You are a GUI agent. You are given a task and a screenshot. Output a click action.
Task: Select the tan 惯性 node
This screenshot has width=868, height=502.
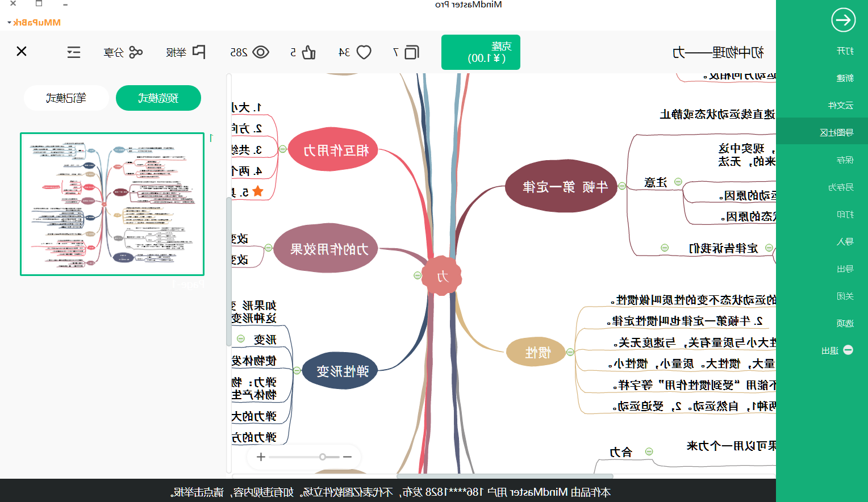tap(536, 353)
